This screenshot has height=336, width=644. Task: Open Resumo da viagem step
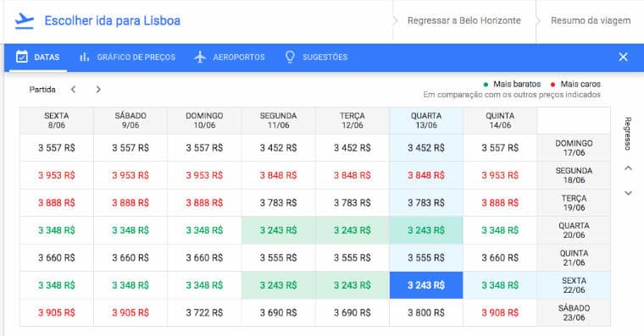pos(591,20)
